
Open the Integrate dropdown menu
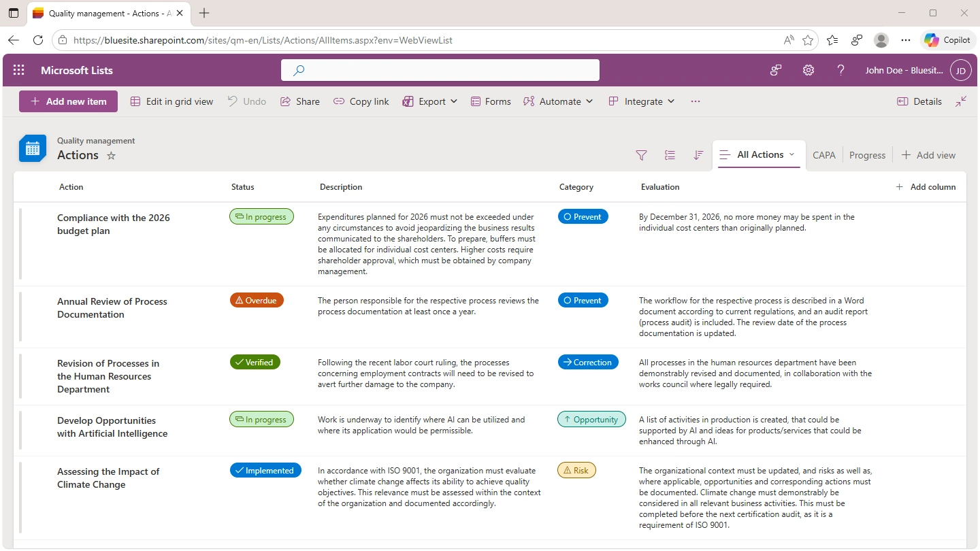coord(642,101)
